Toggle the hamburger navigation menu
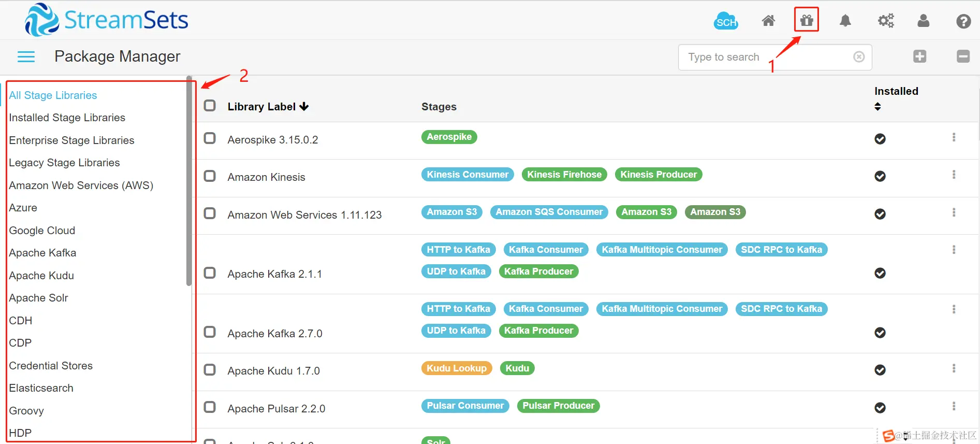Screen dimensions: 980x444 26,56
